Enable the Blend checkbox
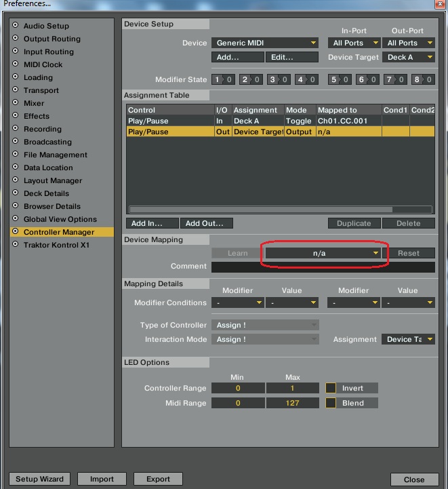This screenshot has height=489, width=448. point(331,403)
